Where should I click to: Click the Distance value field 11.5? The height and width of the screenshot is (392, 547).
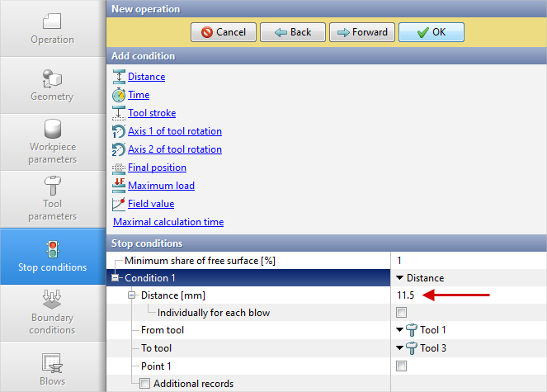click(x=406, y=295)
